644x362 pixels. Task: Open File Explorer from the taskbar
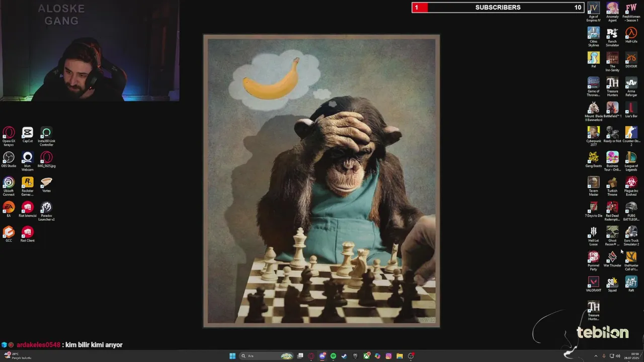click(x=399, y=356)
